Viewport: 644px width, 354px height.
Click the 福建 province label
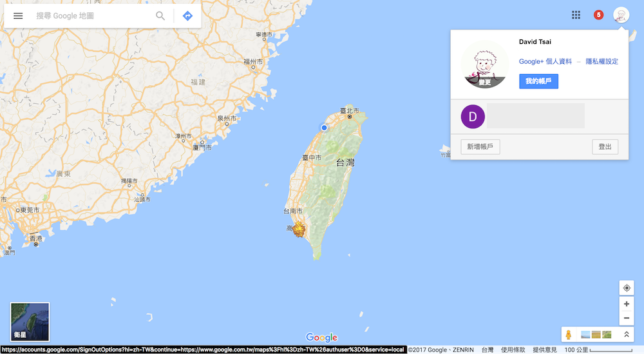198,83
